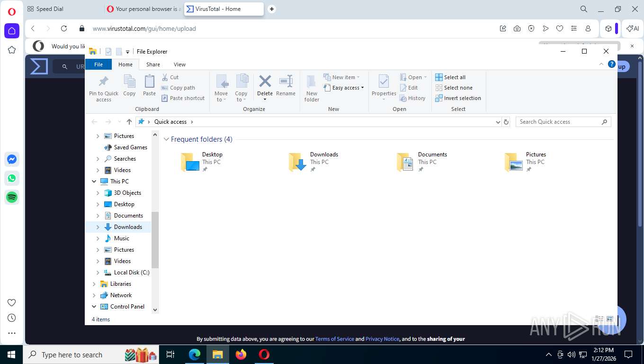Collapse the ribbon with the chevron
644x364 pixels.
[x=601, y=64]
